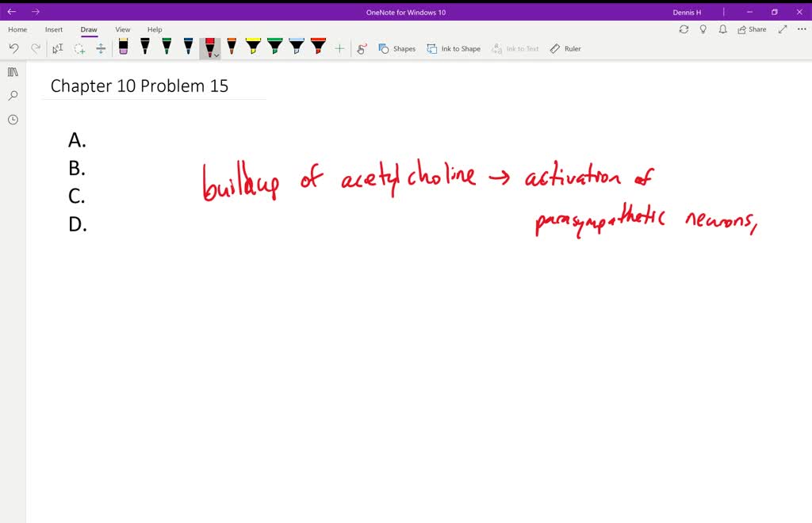Switch to the Insert tab

pyautogui.click(x=54, y=29)
